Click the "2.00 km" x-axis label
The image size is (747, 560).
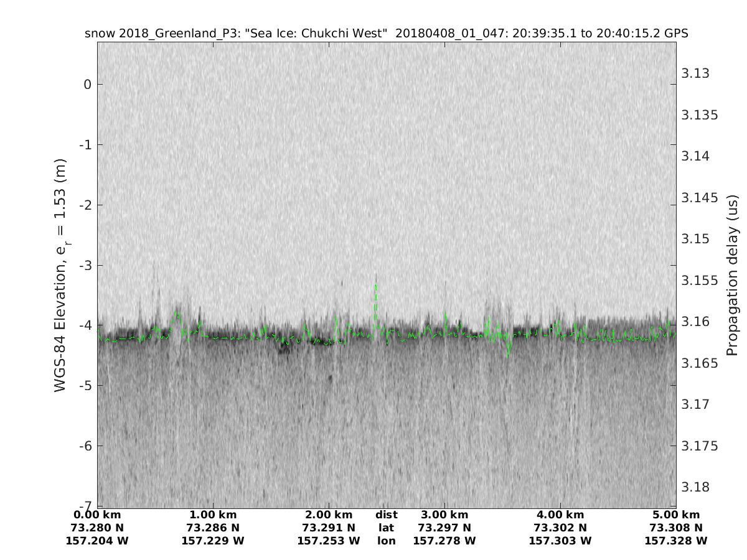point(329,515)
